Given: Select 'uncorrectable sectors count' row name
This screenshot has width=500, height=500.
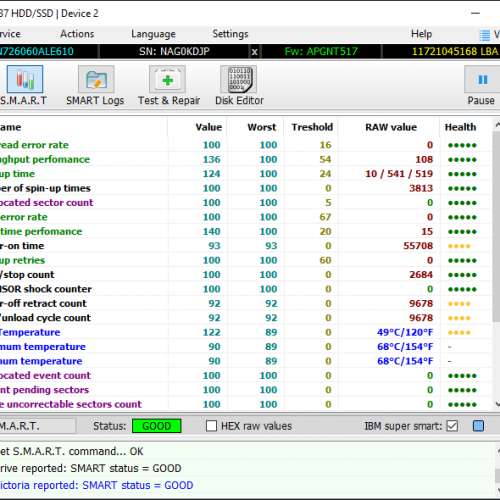Looking at the screenshot, I should 71,404.
